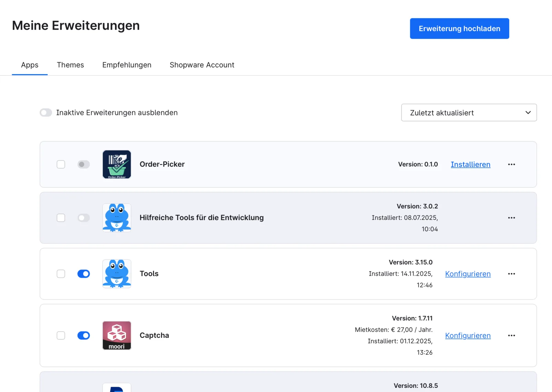
Task: Click the Tools extension frog icon
Action: click(x=117, y=274)
